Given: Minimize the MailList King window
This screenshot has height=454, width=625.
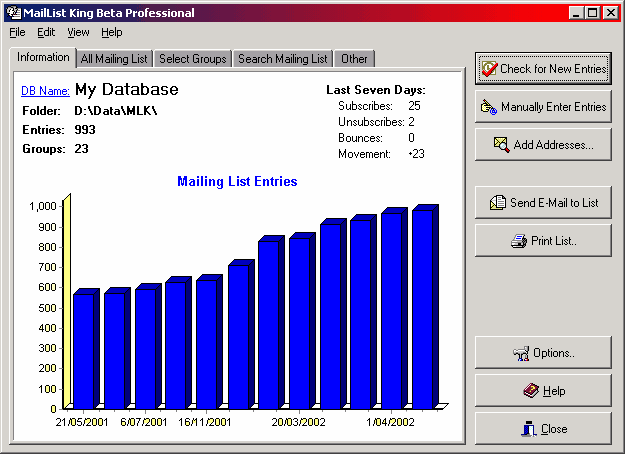Looking at the screenshot, I should tap(575, 13).
